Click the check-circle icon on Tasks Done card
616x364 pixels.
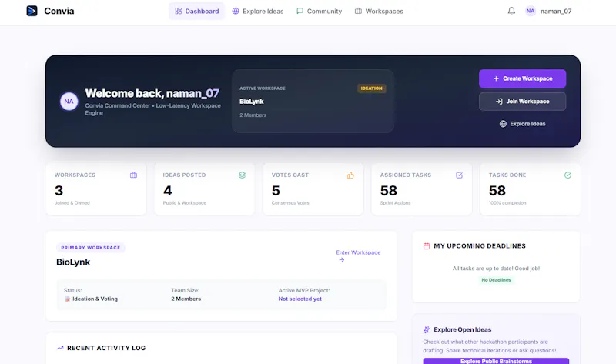pyautogui.click(x=567, y=175)
